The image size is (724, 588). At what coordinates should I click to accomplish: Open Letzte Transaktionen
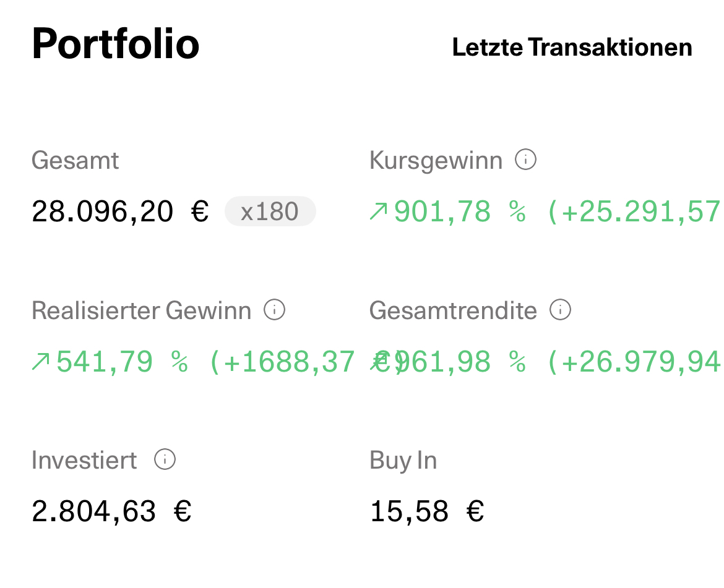(572, 48)
